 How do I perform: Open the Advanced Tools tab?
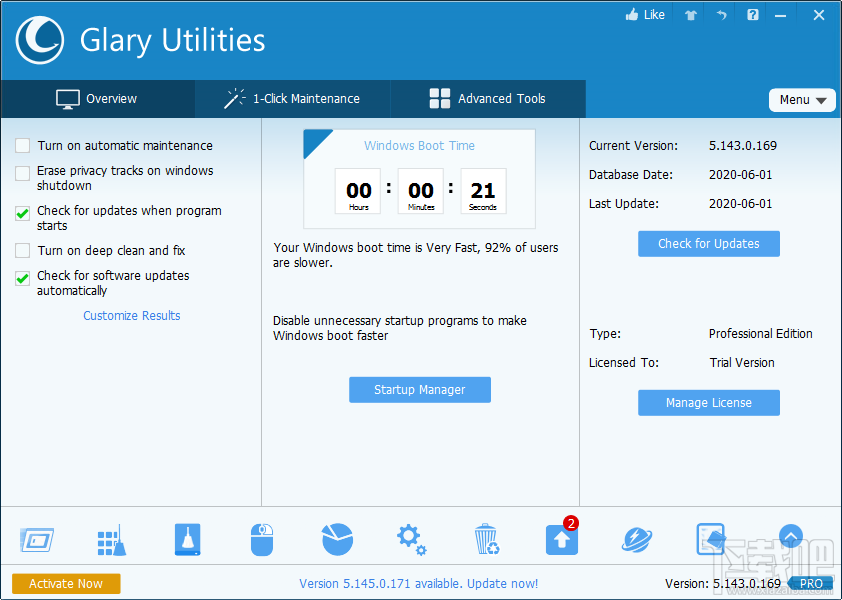[487, 98]
